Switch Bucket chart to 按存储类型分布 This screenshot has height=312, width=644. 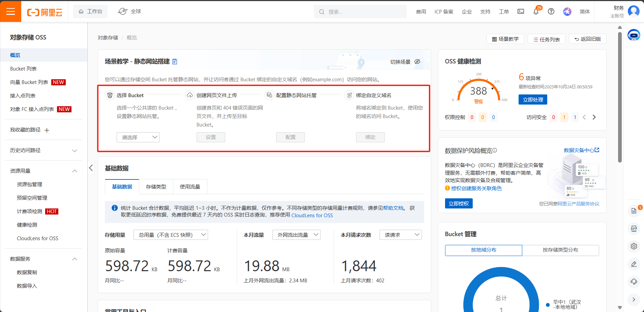pos(560,250)
